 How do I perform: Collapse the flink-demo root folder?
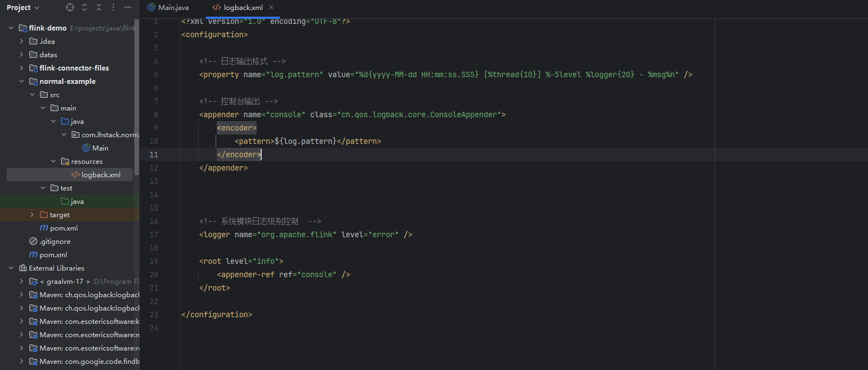[x=11, y=28]
